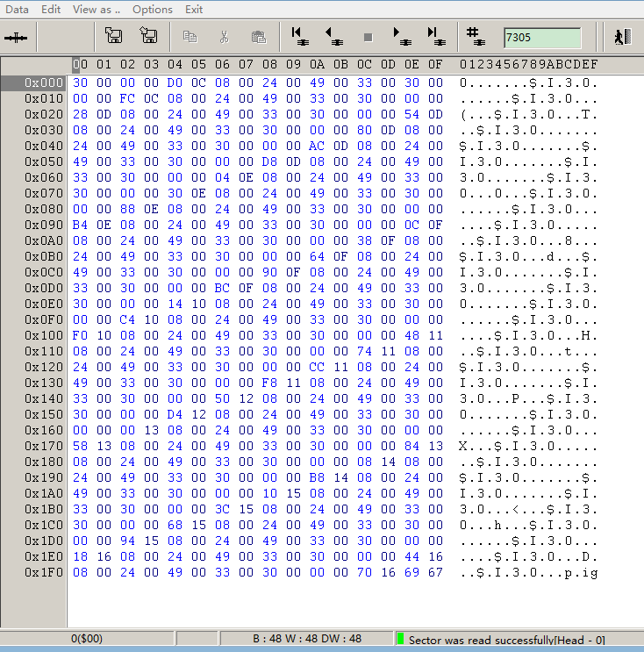This screenshot has width=644, height=652.
Task: Select the row offset 0x050
Action: click(x=44, y=161)
